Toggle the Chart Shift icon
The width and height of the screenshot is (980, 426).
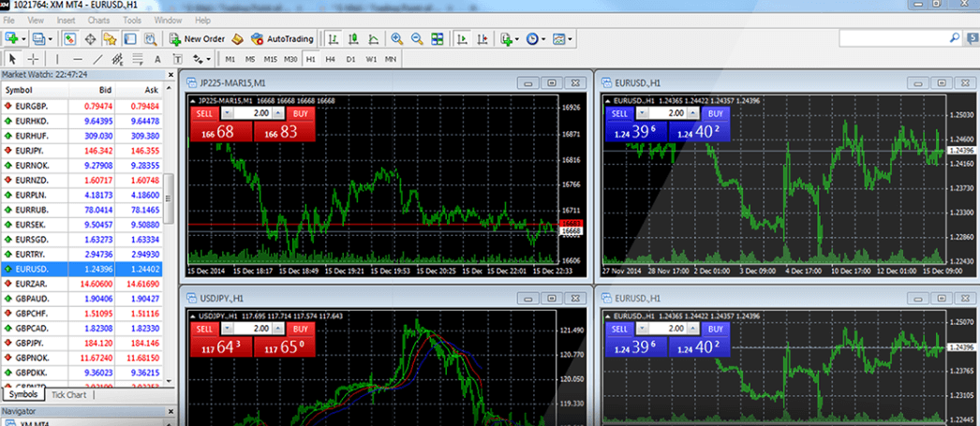[x=482, y=38]
